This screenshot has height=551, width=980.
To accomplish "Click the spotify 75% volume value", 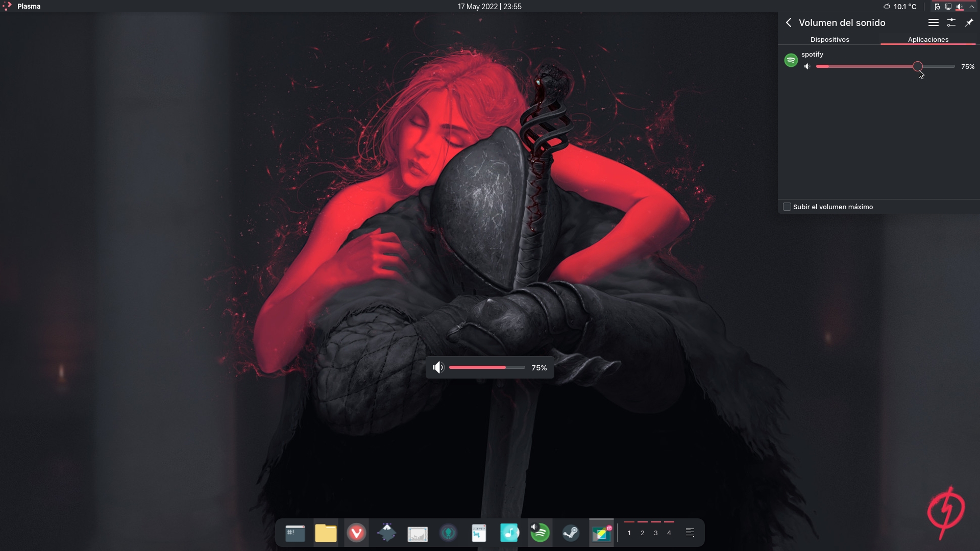I will click(967, 66).
